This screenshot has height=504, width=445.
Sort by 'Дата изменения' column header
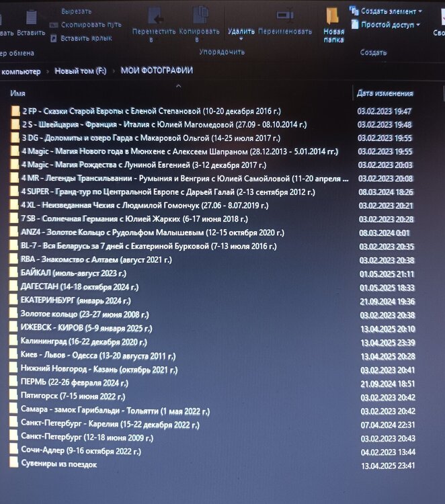(x=385, y=93)
